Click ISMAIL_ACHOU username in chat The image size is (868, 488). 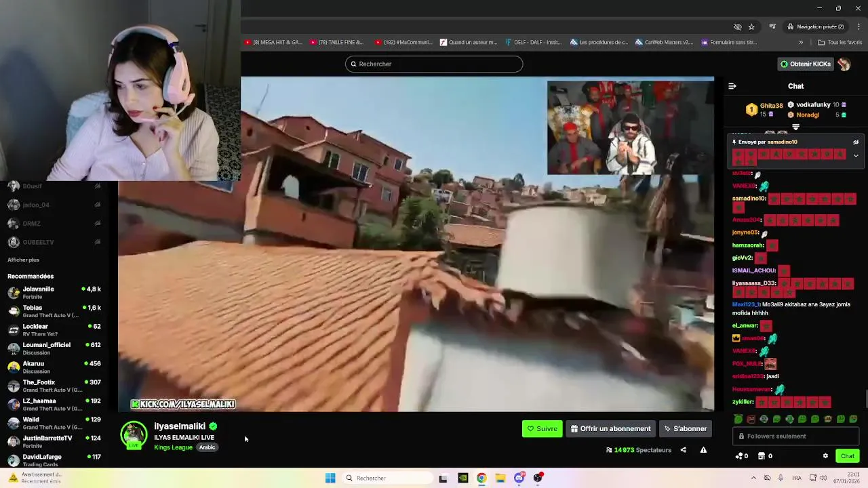pos(753,270)
